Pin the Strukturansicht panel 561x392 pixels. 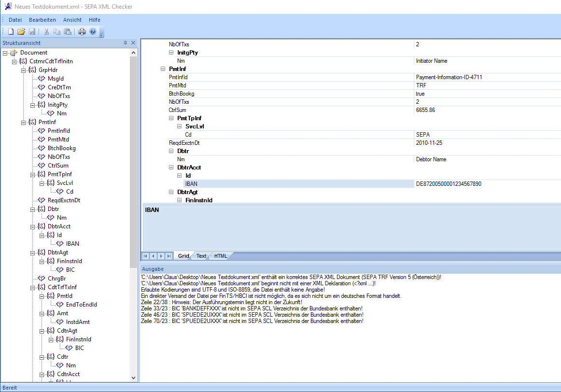coord(125,43)
